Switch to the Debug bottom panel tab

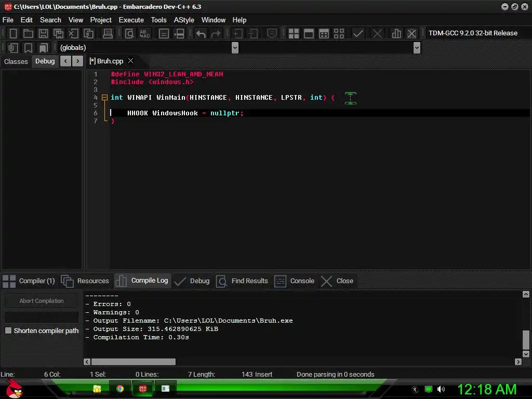tap(192, 281)
